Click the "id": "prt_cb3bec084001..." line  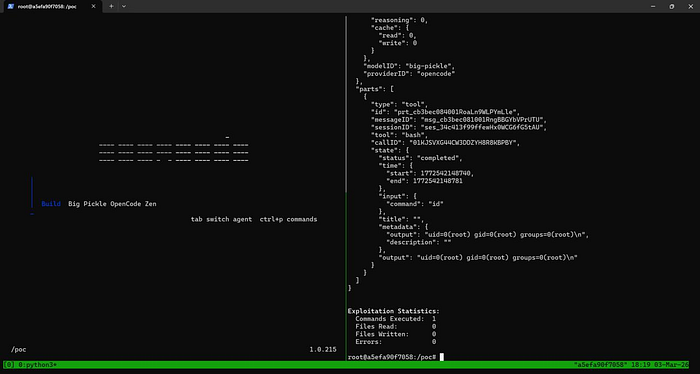[446, 112]
